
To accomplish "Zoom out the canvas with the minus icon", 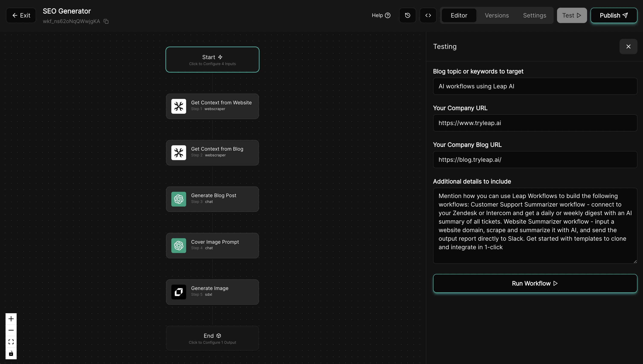I will 11,330.
